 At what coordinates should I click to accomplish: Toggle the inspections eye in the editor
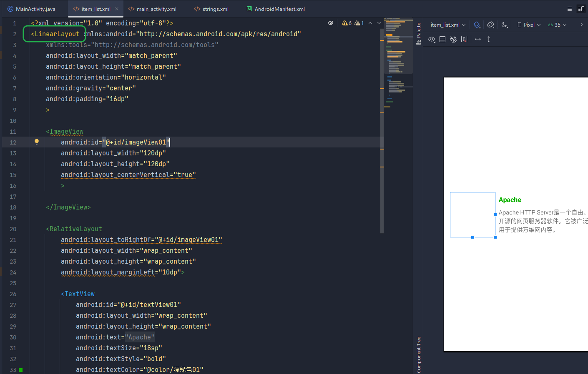point(331,23)
